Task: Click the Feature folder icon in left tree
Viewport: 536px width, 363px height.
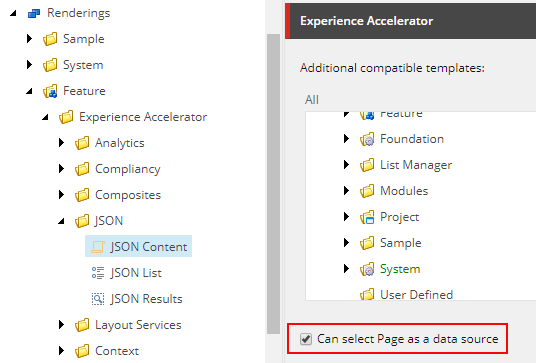Action: [50, 91]
